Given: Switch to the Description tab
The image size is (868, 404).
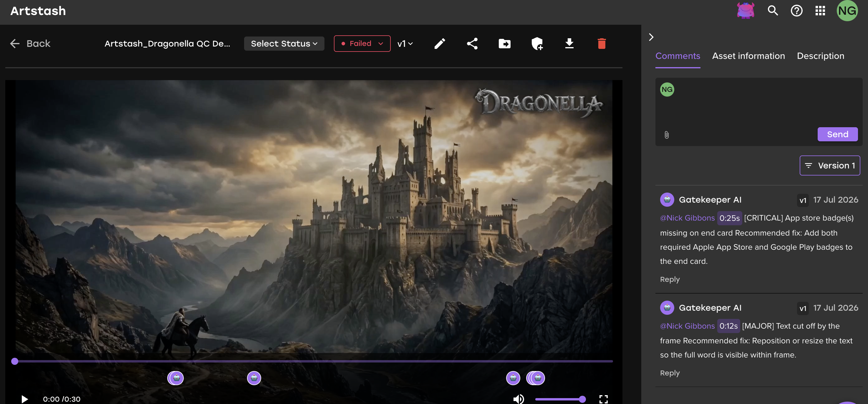Looking at the screenshot, I should click(821, 56).
